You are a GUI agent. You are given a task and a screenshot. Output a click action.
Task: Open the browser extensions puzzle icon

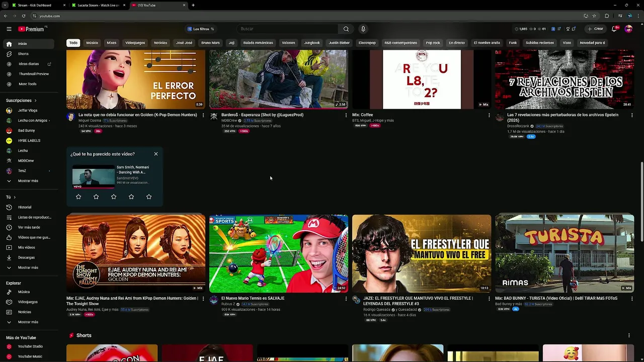607,16
